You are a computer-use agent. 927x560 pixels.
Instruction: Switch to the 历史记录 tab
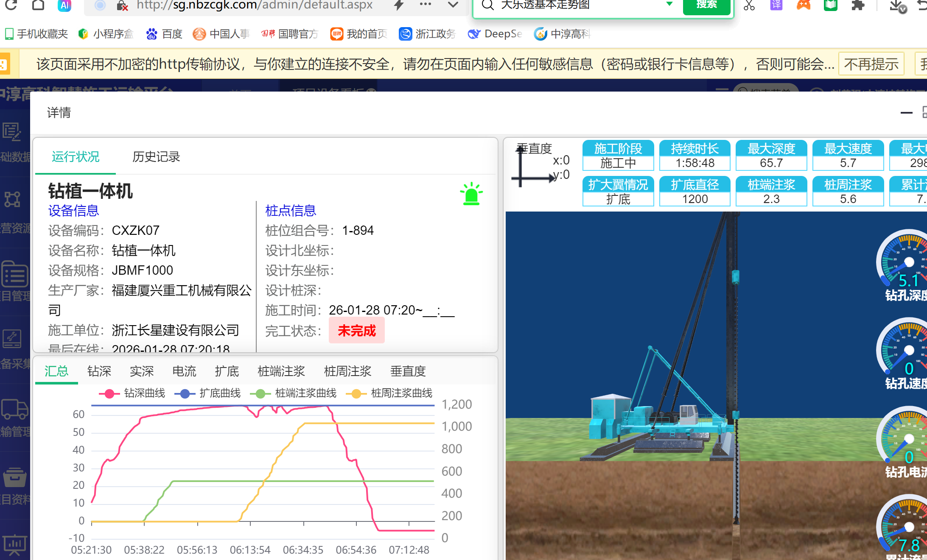click(x=156, y=157)
